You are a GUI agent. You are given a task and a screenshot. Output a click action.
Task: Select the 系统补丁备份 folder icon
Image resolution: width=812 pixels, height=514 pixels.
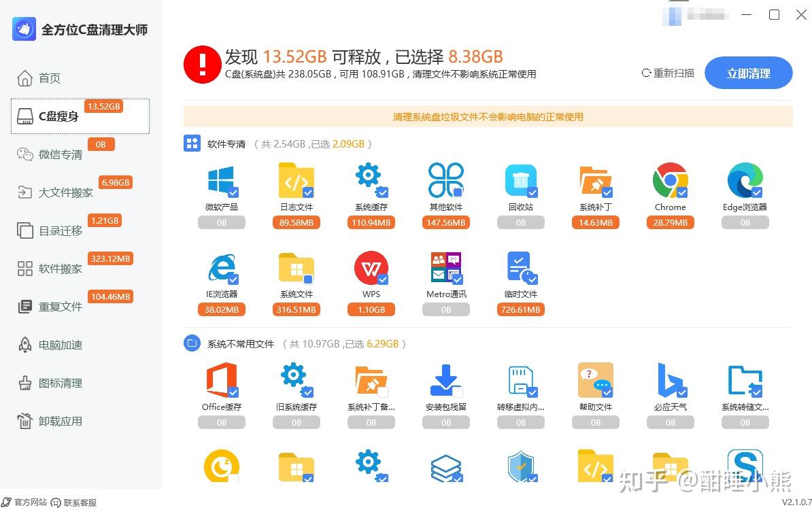pos(371,381)
